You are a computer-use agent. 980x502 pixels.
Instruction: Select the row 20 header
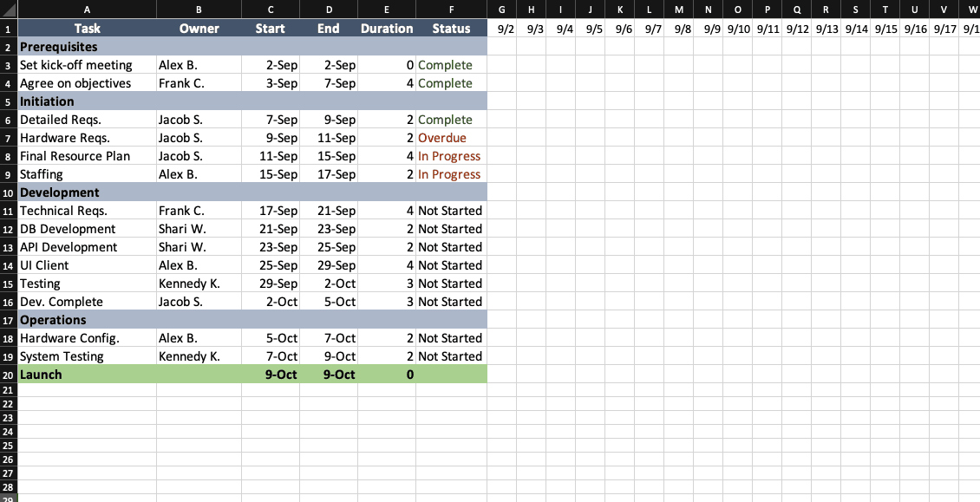[8, 375]
